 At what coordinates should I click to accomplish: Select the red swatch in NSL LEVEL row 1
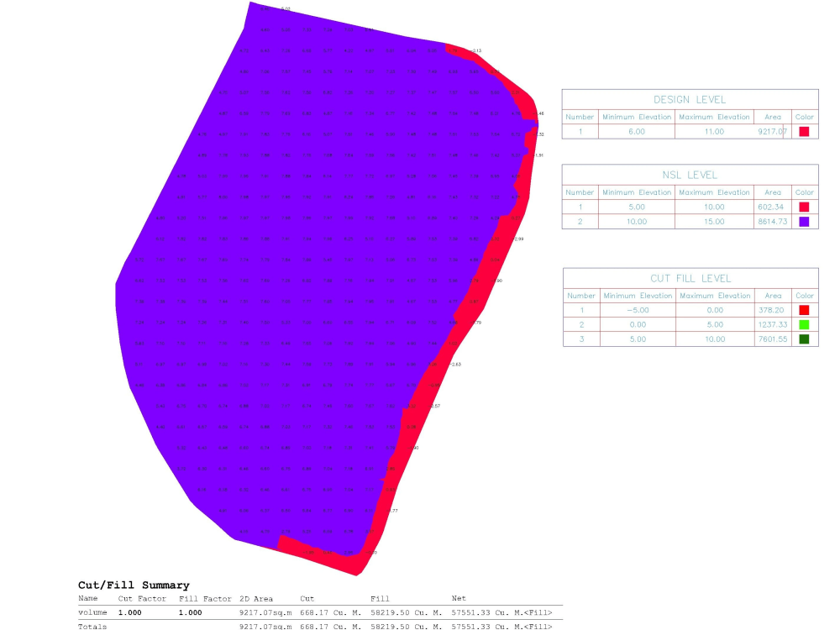coord(804,206)
